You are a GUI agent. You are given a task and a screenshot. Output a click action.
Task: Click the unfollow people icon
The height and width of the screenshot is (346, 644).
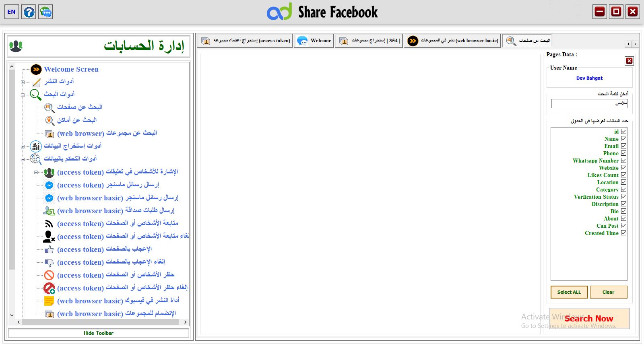pos(49,237)
